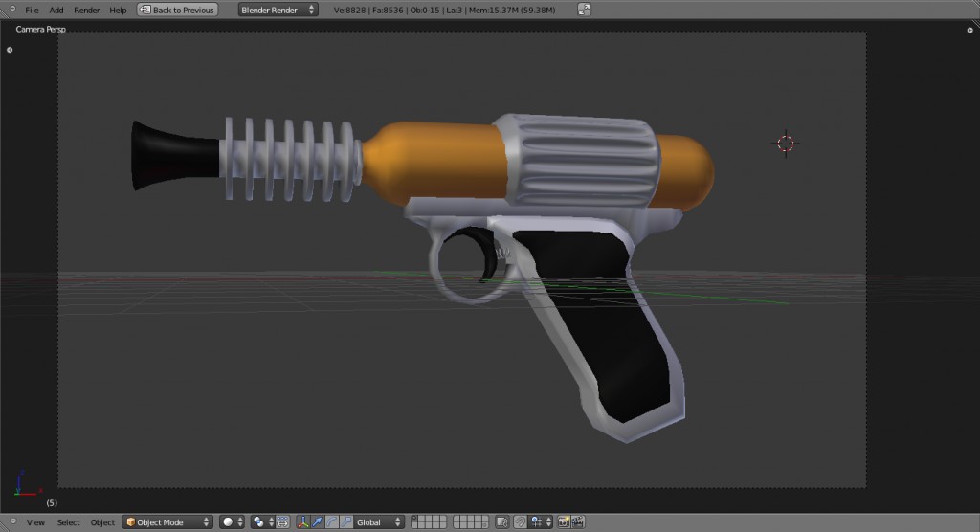Collapse the info header with the round toggle
Viewport: 980px width, 532px height.
coord(11,10)
